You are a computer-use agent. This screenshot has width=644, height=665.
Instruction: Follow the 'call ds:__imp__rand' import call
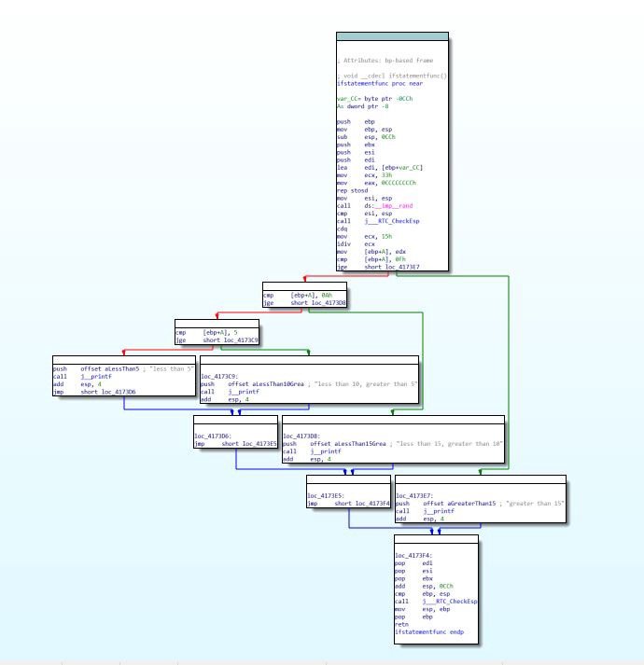(x=374, y=206)
